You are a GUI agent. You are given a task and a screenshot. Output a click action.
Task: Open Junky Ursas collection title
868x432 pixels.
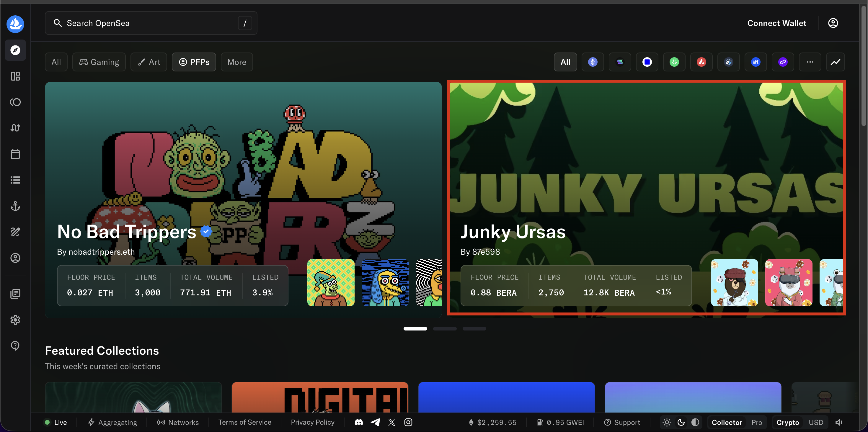[x=513, y=232]
